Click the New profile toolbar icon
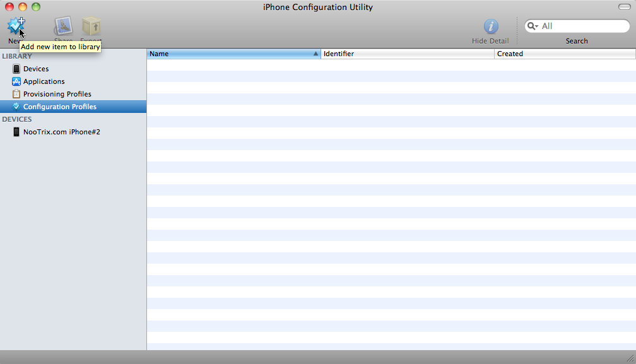The height and width of the screenshot is (364, 636). point(16,26)
